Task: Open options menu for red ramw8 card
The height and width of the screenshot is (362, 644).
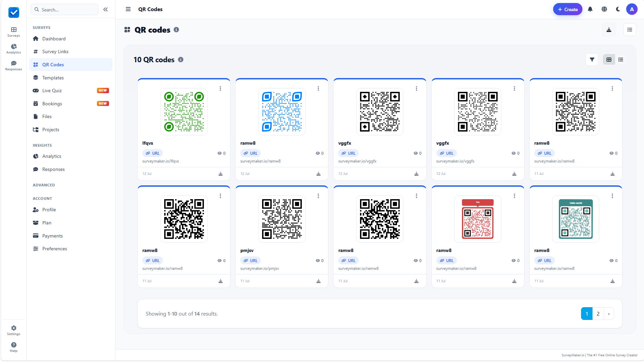Action: click(x=514, y=196)
